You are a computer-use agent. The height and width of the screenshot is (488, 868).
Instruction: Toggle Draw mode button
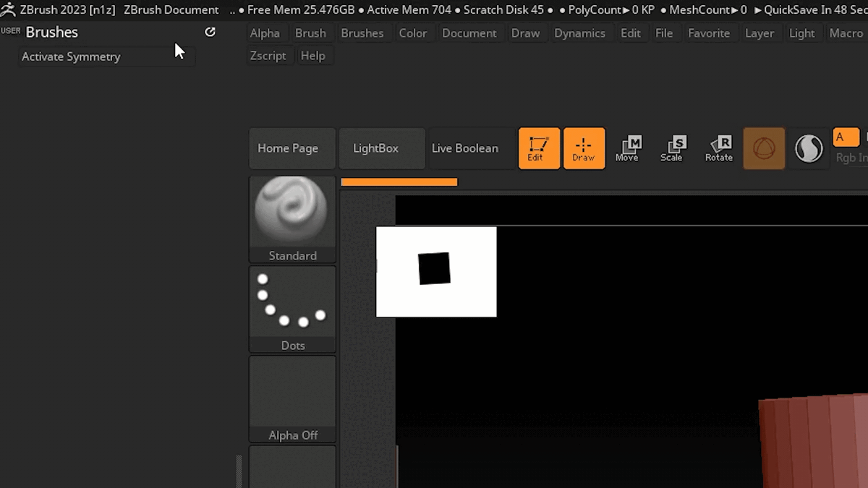[584, 148]
